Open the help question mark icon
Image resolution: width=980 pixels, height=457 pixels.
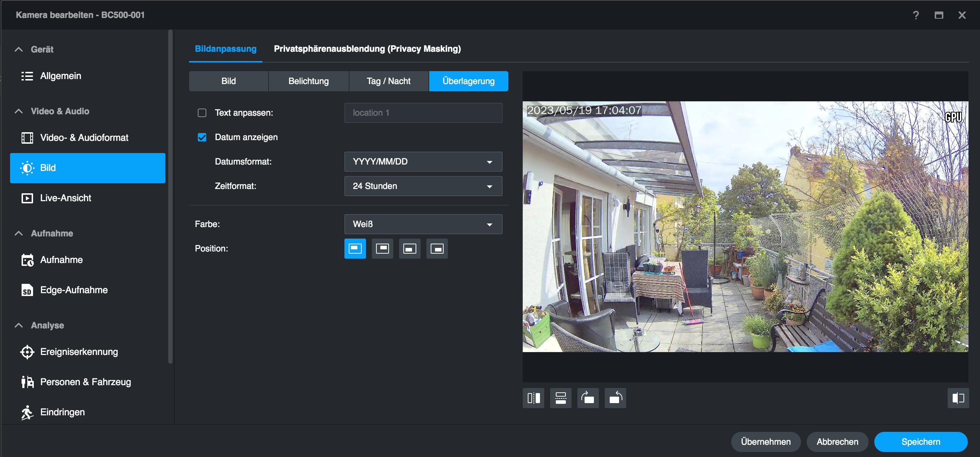(916, 15)
